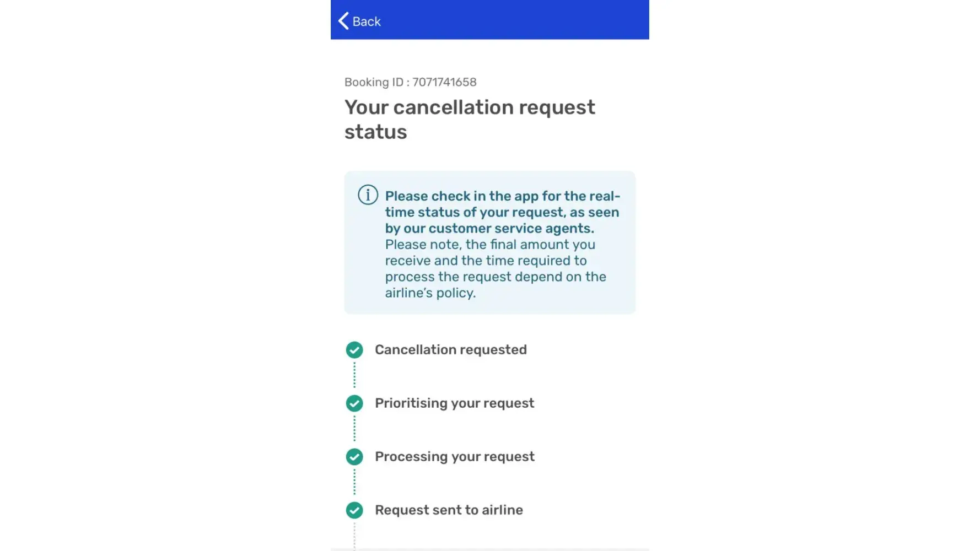Click the circled info icon

point(368,195)
